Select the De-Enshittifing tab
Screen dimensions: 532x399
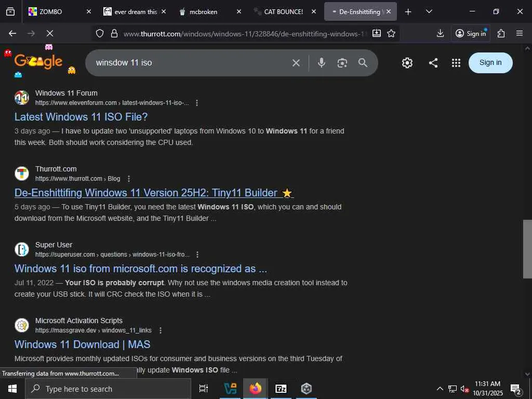(x=361, y=11)
